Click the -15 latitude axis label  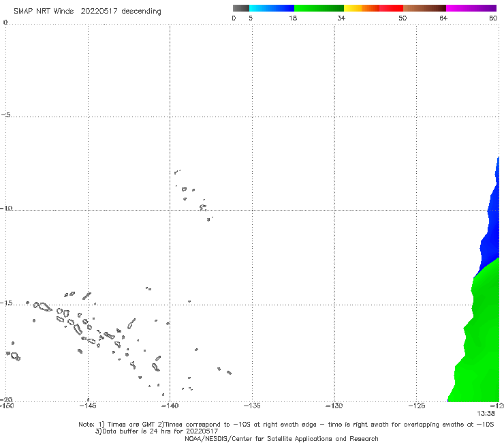(x=6, y=303)
